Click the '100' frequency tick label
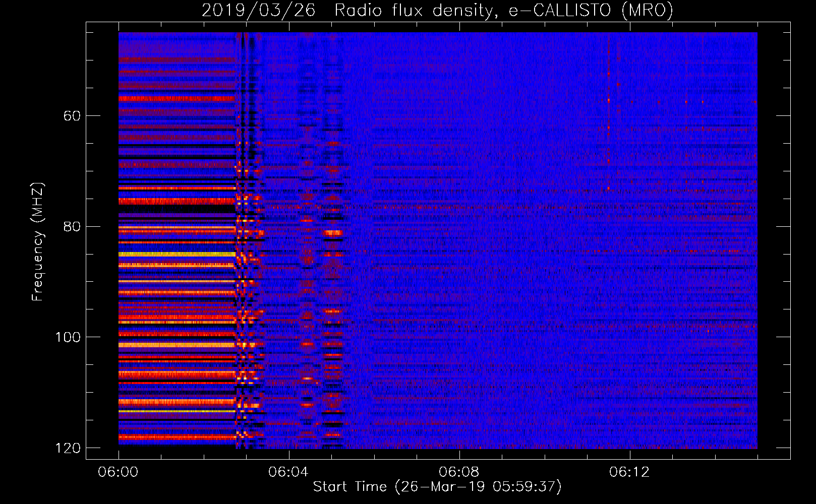 tap(68, 337)
